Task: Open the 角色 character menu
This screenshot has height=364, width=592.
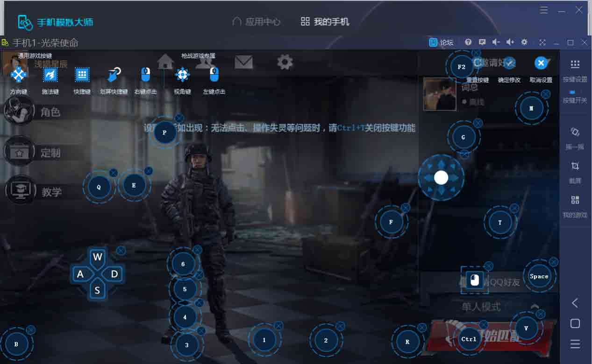Action: click(x=33, y=112)
